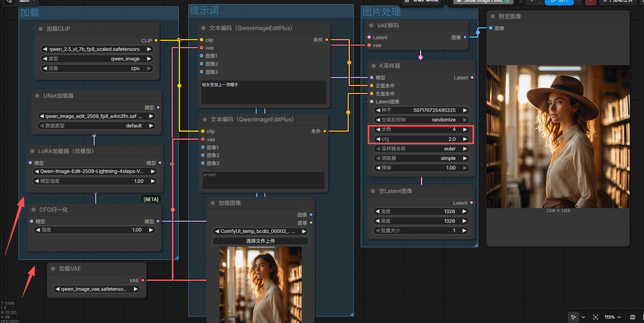Open the cursor mode chevron dropdown
This screenshot has height=323, width=644.
(x=583, y=317)
